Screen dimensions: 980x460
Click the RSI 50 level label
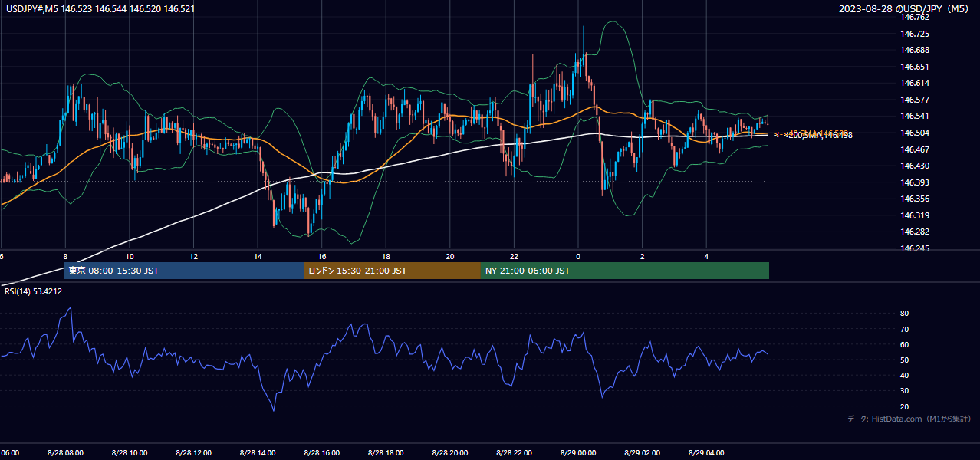coord(904,360)
